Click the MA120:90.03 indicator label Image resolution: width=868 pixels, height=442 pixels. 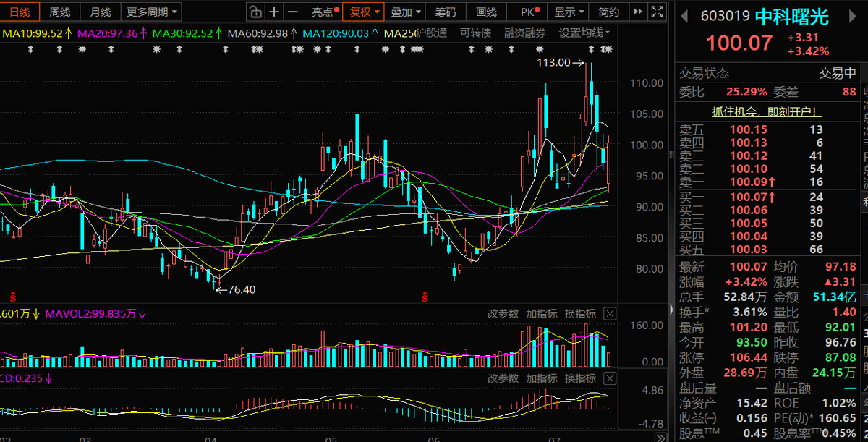tap(340, 33)
